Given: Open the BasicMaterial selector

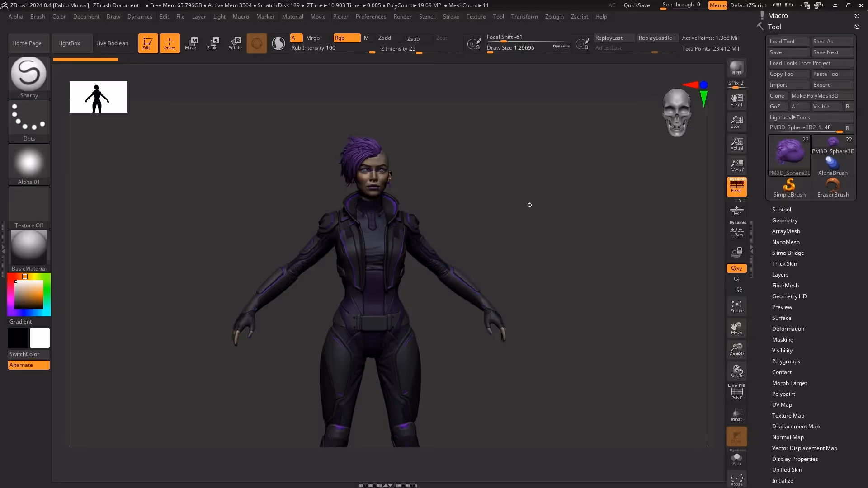Looking at the screenshot, I should pyautogui.click(x=29, y=251).
